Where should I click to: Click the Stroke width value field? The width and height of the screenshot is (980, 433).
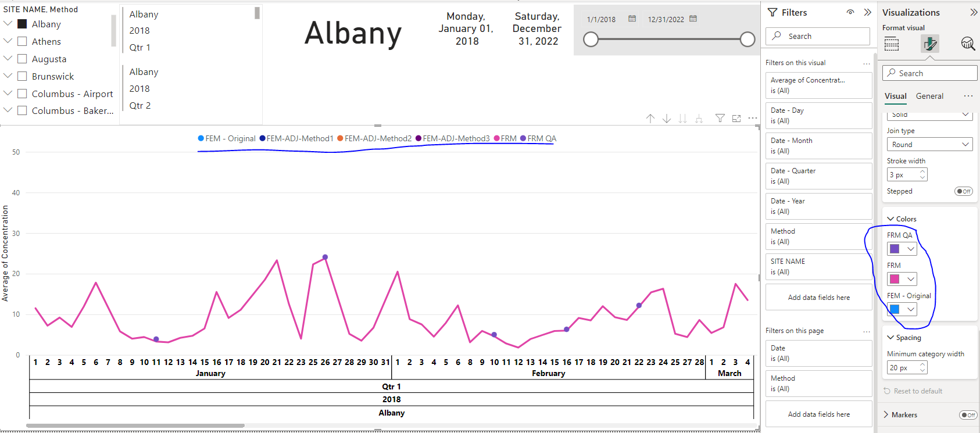pos(907,175)
